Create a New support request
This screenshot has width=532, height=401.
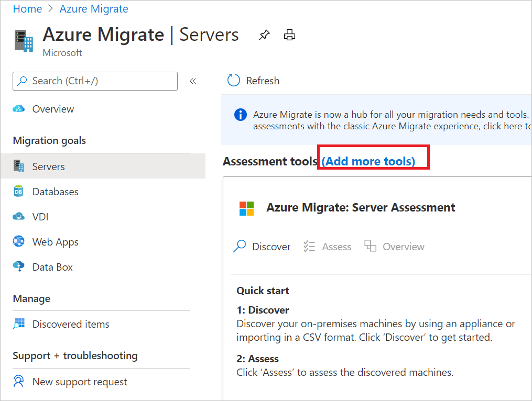[80, 382]
